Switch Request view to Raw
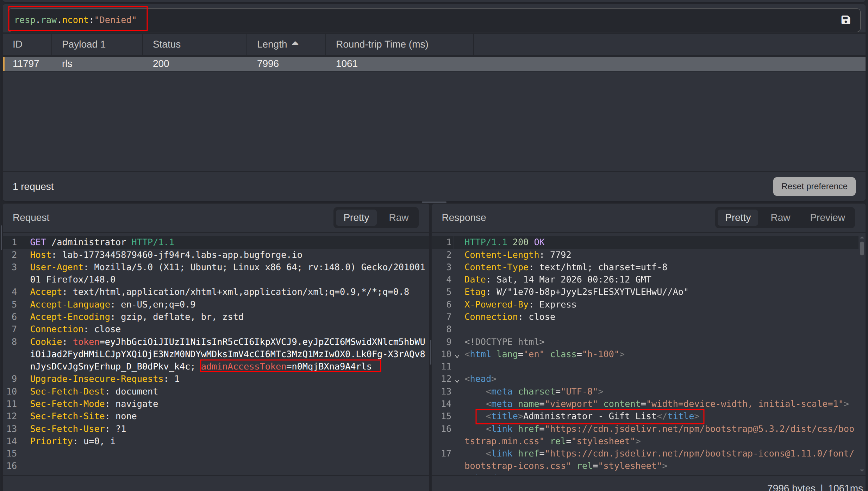 click(398, 218)
